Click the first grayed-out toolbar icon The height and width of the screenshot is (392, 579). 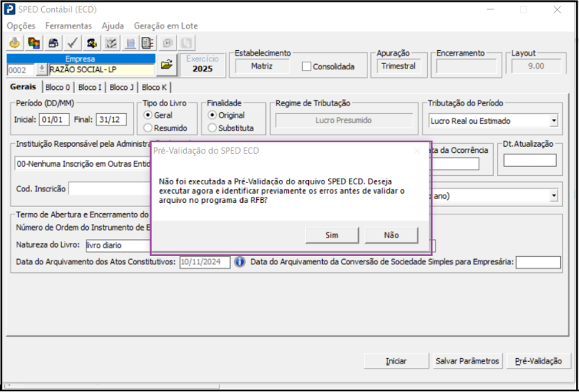pos(168,43)
